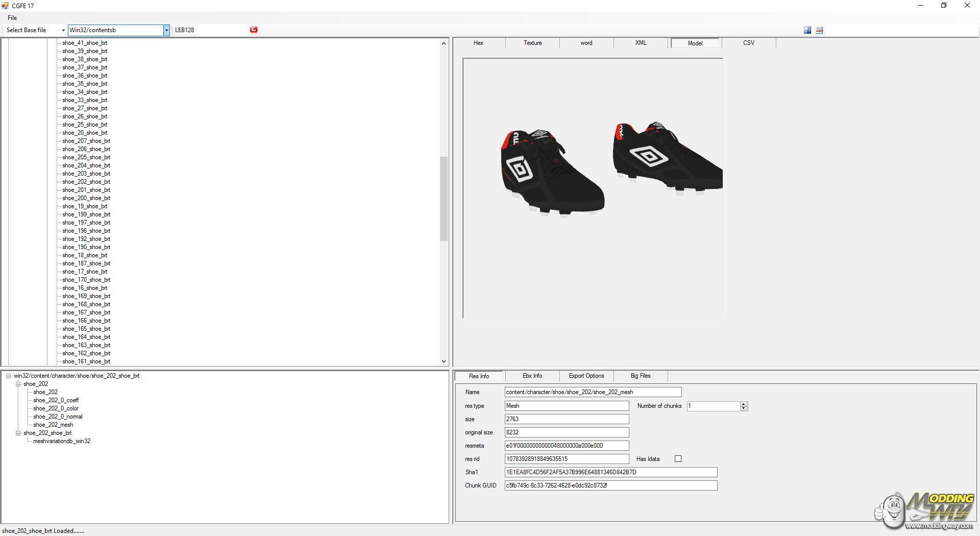Click the file list scroll-down arrow
The width and height of the screenshot is (980, 536).
pyautogui.click(x=444, y=361)
